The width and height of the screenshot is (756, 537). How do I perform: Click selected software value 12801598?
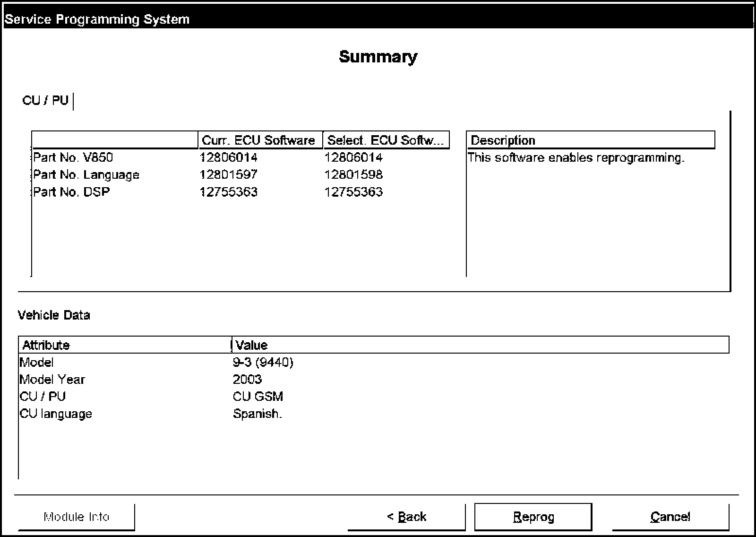pos(353,174)
